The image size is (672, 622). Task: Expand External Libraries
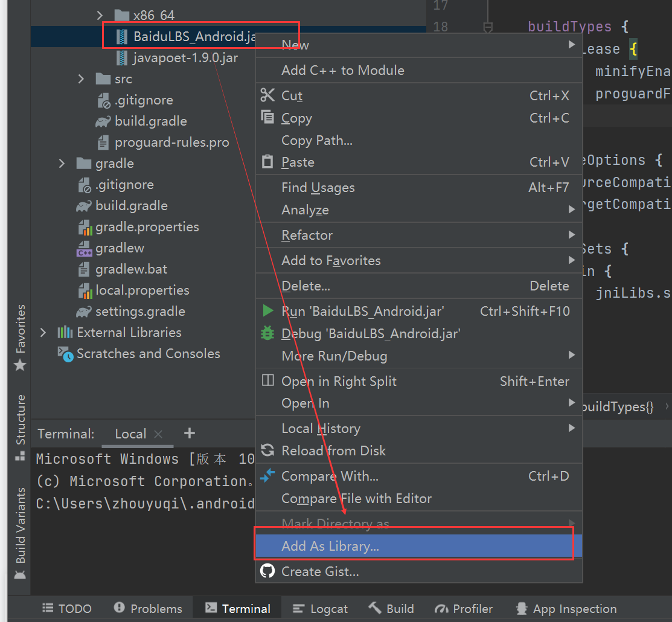tap(42, 332)
